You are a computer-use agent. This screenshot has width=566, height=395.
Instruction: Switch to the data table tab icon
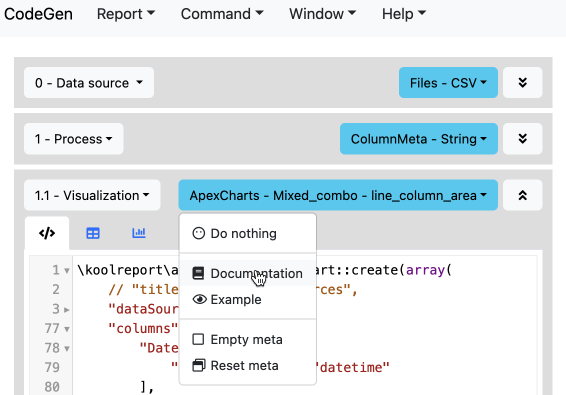pyautogui.click(x=93, y=233)
